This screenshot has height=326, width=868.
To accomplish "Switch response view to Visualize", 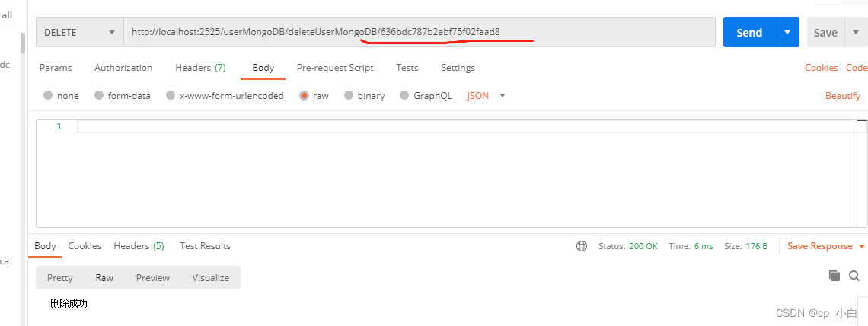I will 211,278.
